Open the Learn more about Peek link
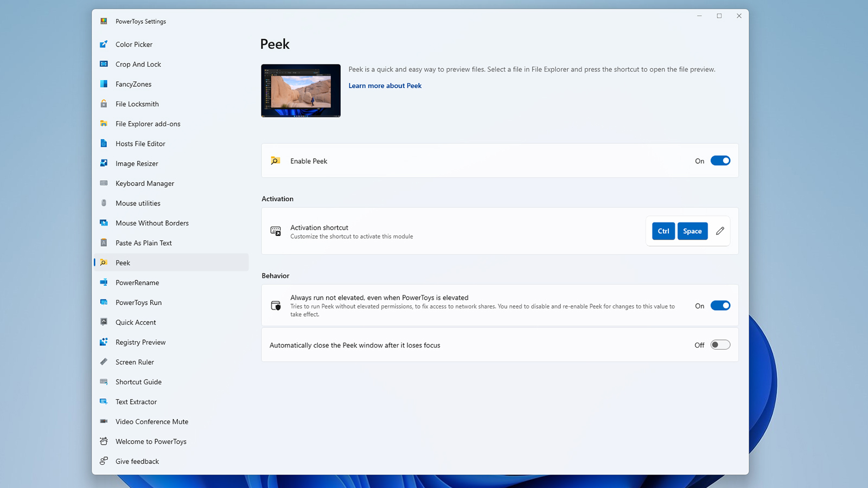 tap(385, 86)
